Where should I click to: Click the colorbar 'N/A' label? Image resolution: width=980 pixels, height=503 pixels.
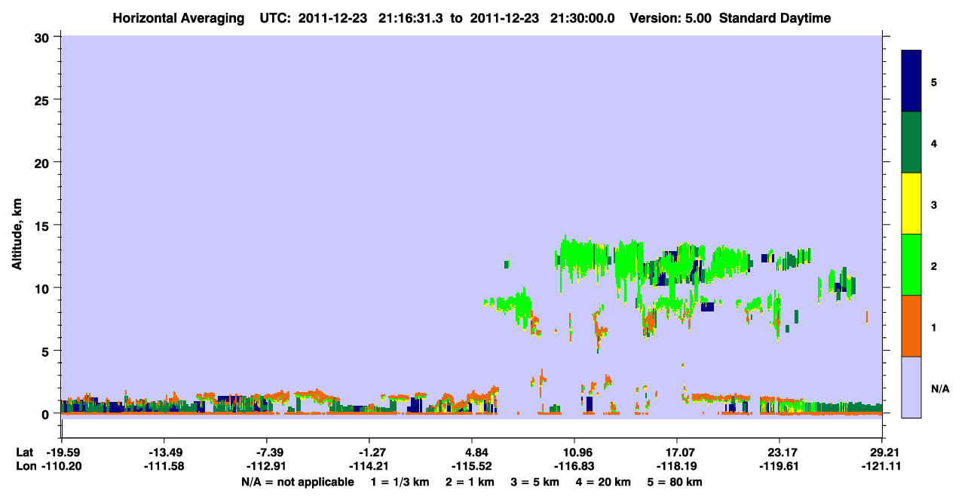(x=939, y=388)
